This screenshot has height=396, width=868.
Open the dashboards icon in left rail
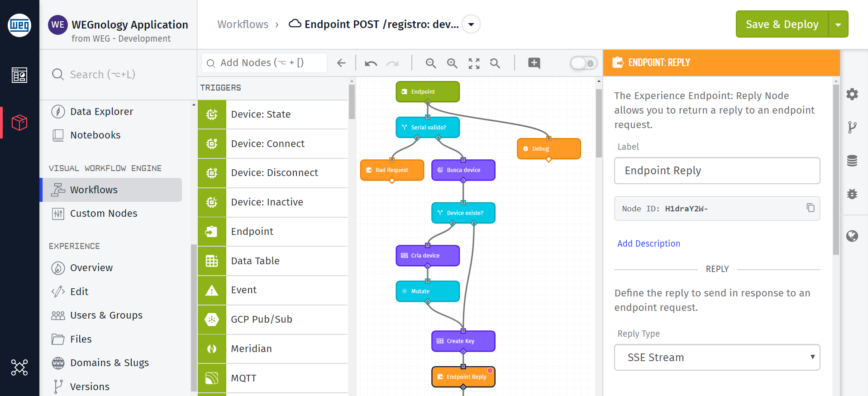click(x=19, y=75)
